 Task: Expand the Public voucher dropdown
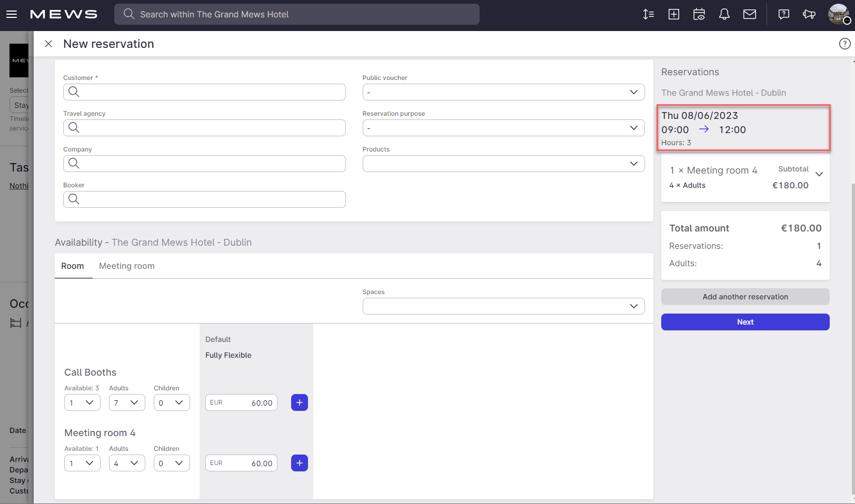(x=633, y=92)
